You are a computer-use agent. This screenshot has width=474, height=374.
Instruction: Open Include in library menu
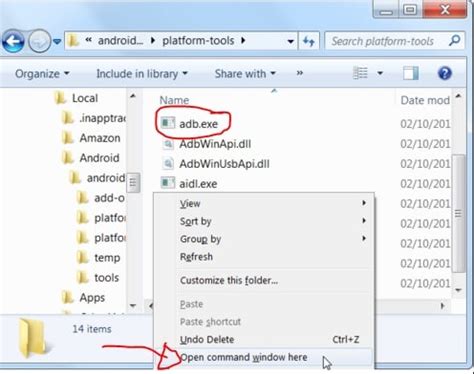click(x=142, y=74)
